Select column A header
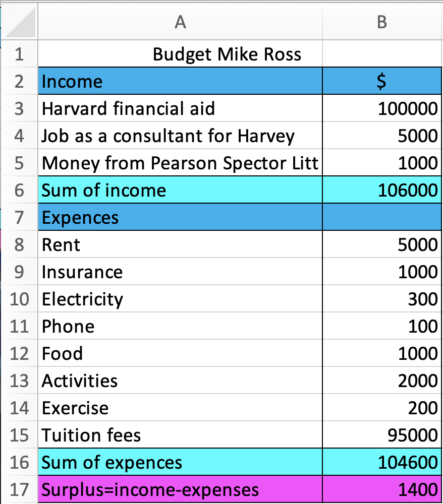Viewport: 443px width, 504px height. (x=180, y=22)
